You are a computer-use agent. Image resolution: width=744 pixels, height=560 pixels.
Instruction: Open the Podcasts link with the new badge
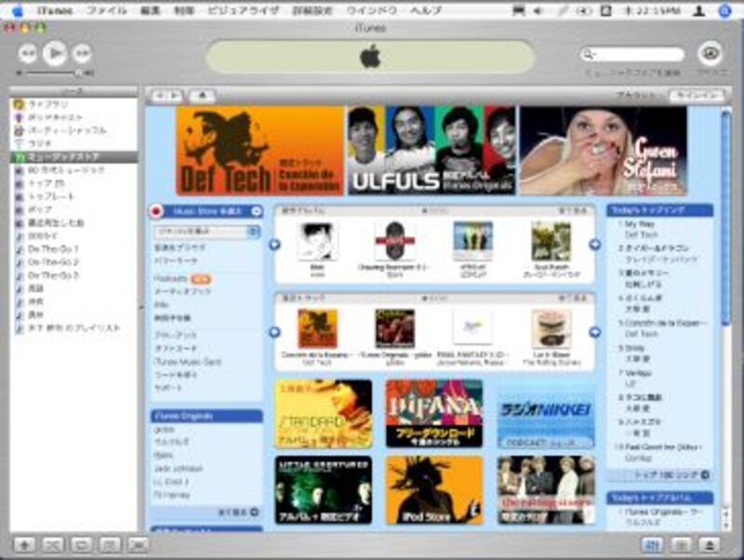click(x=182, y=278)
